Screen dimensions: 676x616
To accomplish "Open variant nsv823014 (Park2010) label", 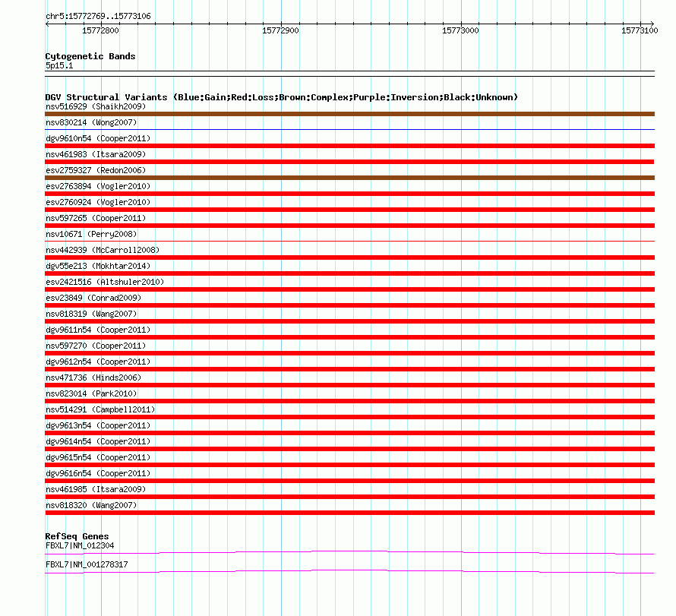I will pos(91,393).
